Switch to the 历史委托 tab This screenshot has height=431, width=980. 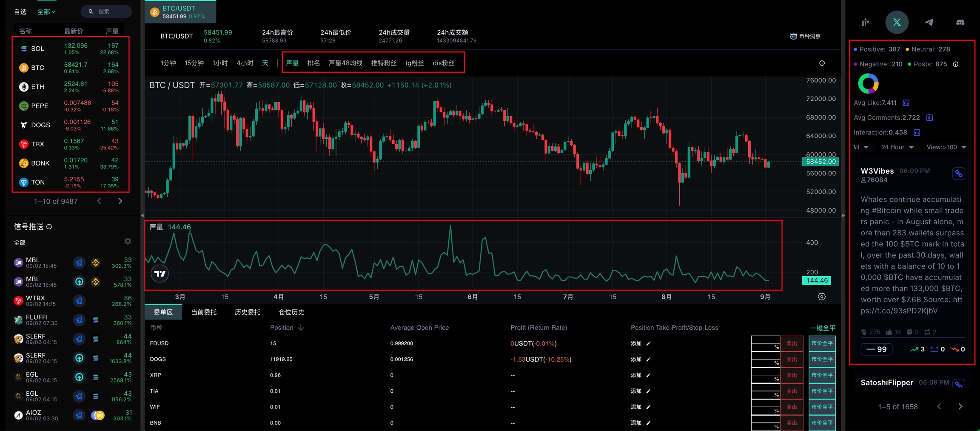point(247,312)
